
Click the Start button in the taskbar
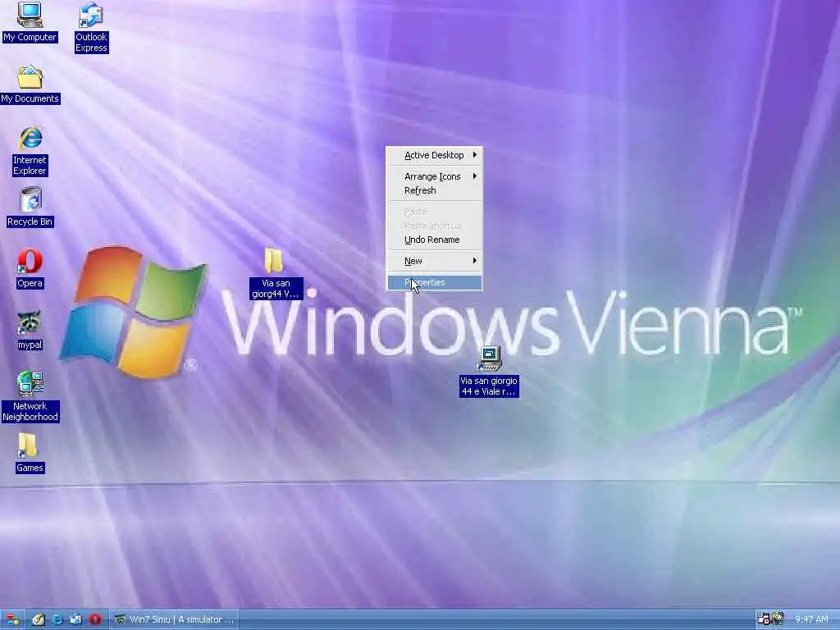point(12,619)
